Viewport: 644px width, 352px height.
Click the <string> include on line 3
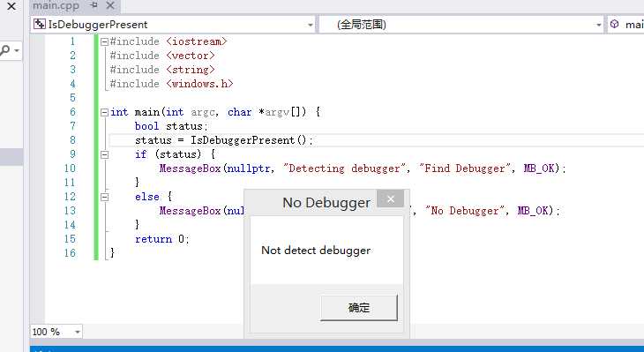coord(191,70)
